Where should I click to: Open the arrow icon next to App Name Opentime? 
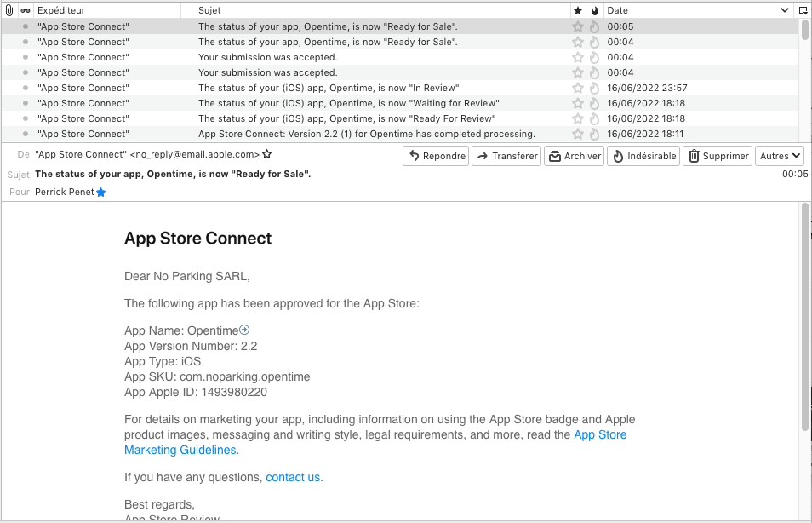click(244, 330)
